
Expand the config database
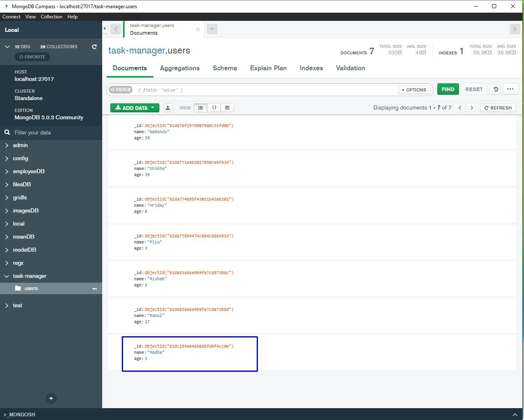(7, 159)
